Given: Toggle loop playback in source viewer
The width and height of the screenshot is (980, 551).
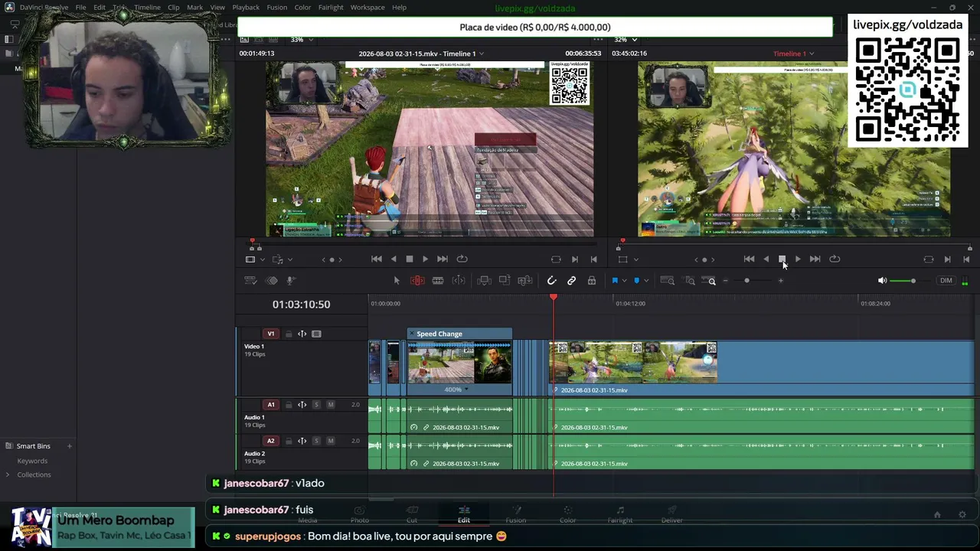Looking at the screenshot, I should point(462,259).
